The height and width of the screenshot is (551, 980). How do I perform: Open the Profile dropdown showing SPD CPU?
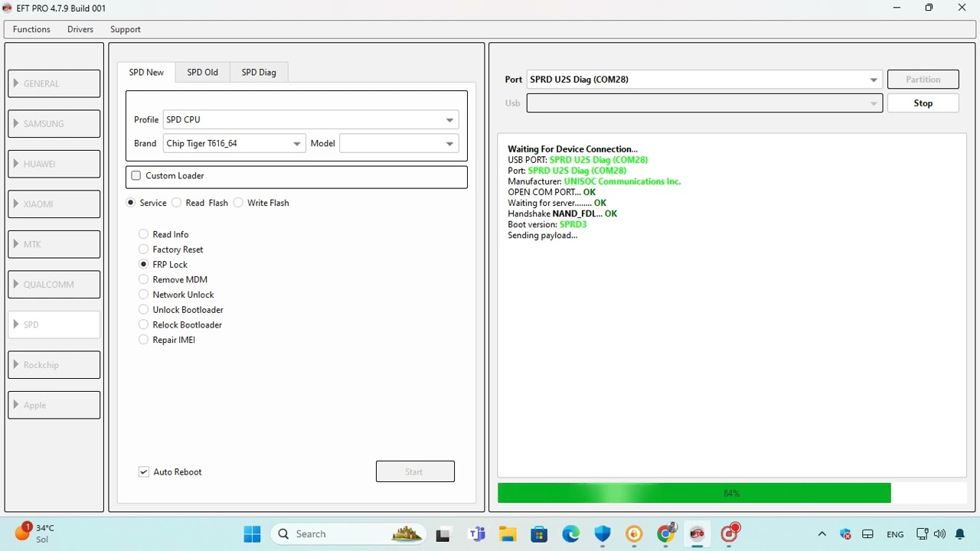click(311, 119)
